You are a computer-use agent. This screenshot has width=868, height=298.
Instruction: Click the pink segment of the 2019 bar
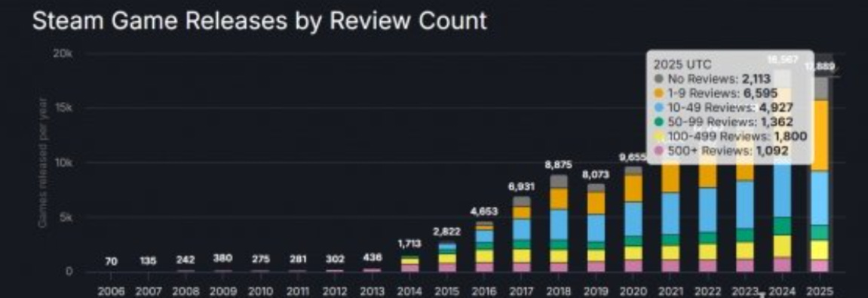597,266
